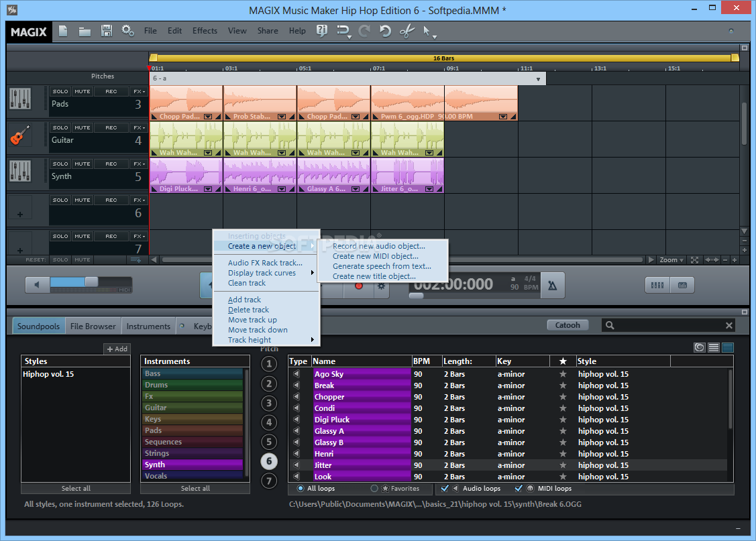Choose Record new audio object
This screenshot has height=541, width=756.
379,245
